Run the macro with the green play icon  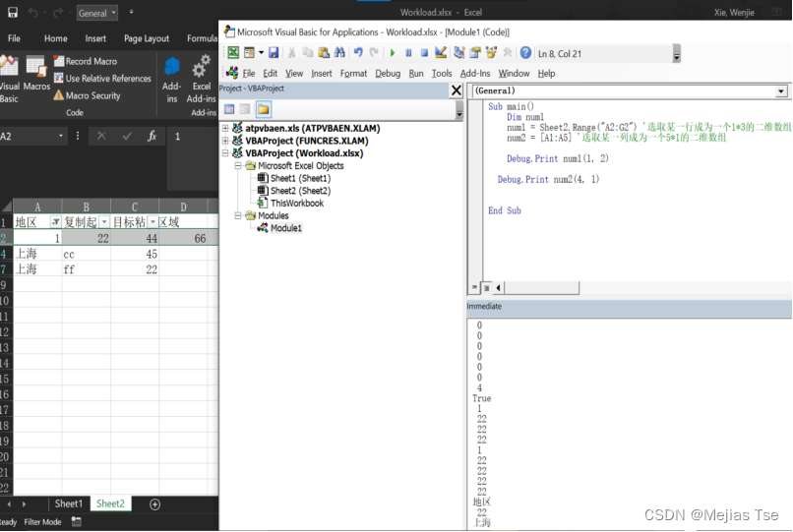click(x=393, y=52)
